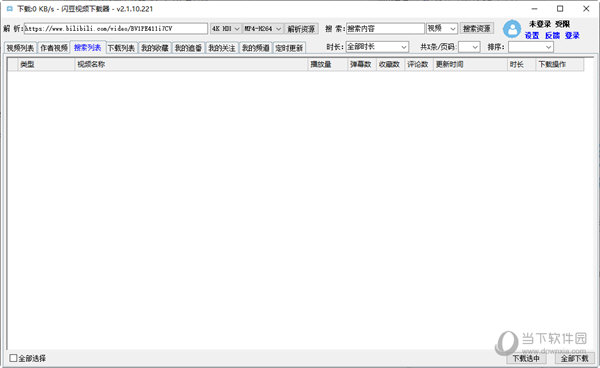Screen dimensions: 600x368
Task: Open the 我的收藏 tab
Action: click(x=155, y=48)
